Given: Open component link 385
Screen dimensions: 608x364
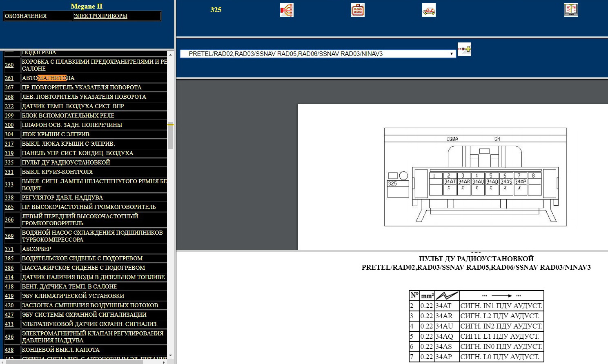Looking at the screenshot, I should coord(9,258).
